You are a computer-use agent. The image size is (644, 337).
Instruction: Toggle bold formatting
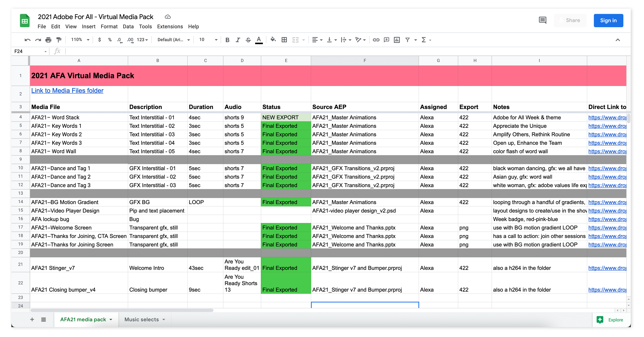click(x=227, y=40)
